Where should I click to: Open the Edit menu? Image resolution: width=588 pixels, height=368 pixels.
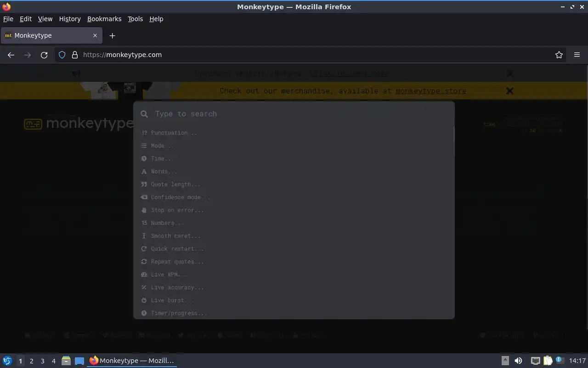26,19
